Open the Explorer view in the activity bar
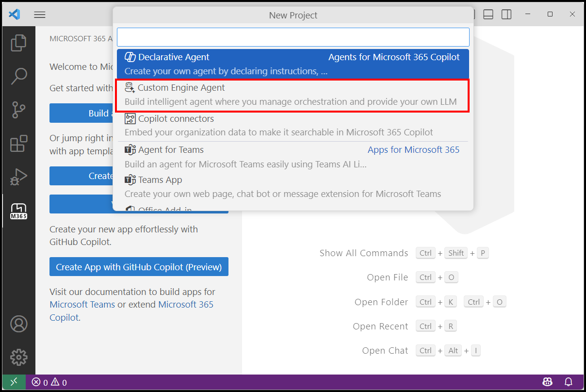The image size is (586, 392). [18, 43]
